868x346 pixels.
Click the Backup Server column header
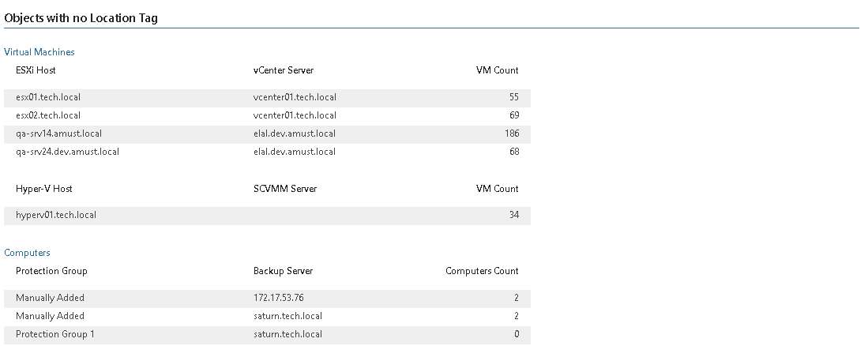284,271
